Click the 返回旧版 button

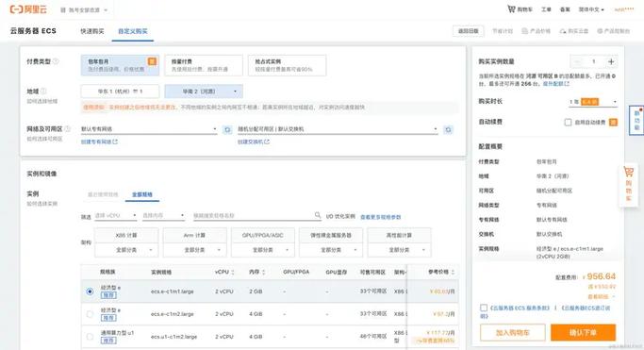(x=469, y=31)
